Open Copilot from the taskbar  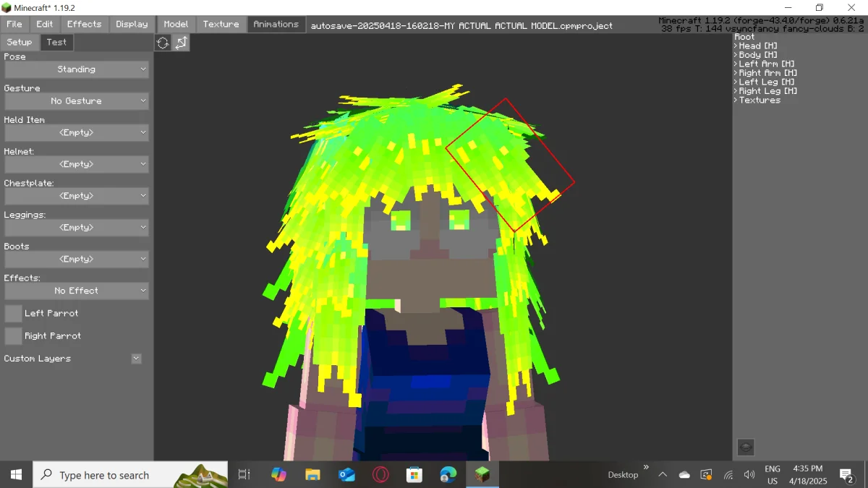pyautogui.click(x=278, y=475)
